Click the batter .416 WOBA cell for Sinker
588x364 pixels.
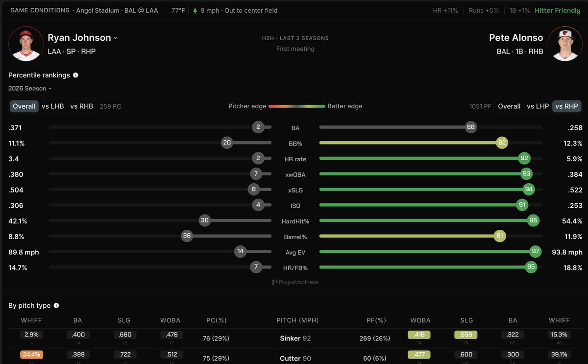(x=419, y=335)
